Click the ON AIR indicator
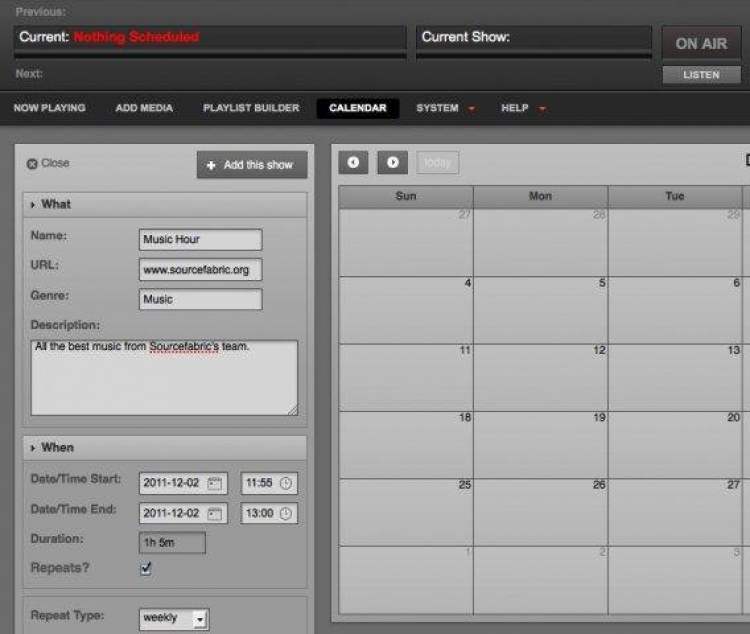750x634 pixels. [x=701, y=44]
